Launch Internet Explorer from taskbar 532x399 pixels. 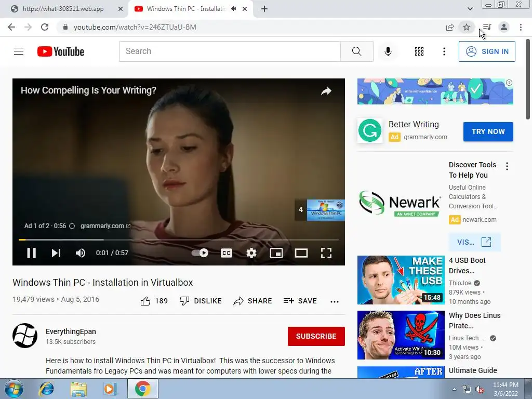click(x=46, y=389)
